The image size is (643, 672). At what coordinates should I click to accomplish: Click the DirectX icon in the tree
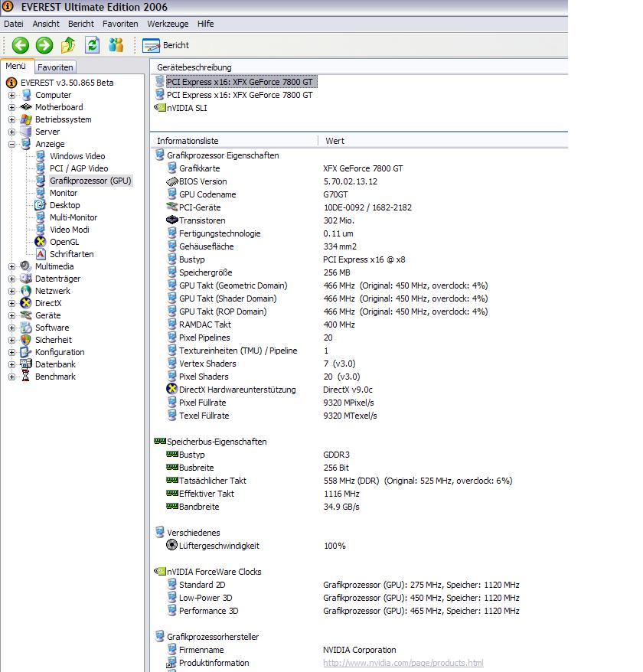point(26,303)
